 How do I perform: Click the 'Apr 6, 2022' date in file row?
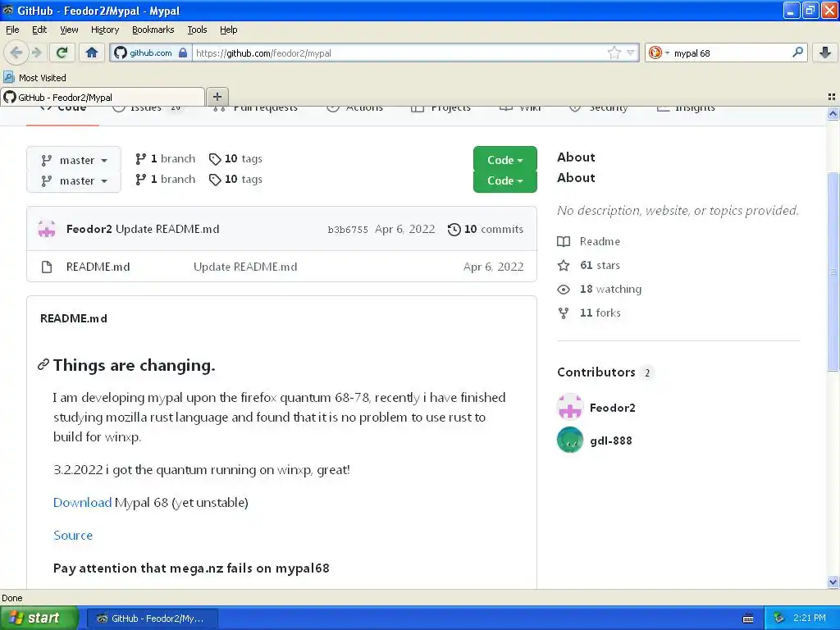tap(493, 267)
